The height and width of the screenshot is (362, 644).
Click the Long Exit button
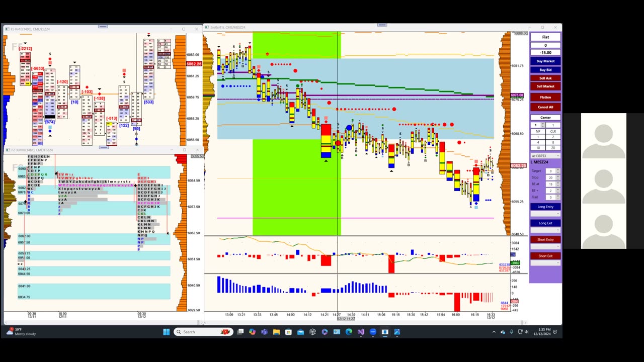pos(545,223)
